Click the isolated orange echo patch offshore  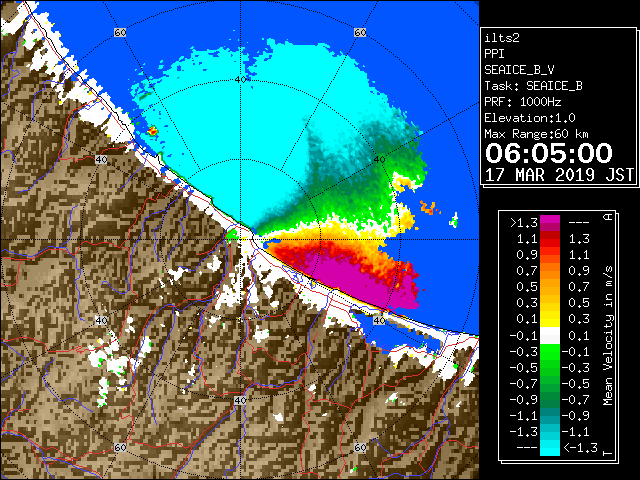pos(429,207)
